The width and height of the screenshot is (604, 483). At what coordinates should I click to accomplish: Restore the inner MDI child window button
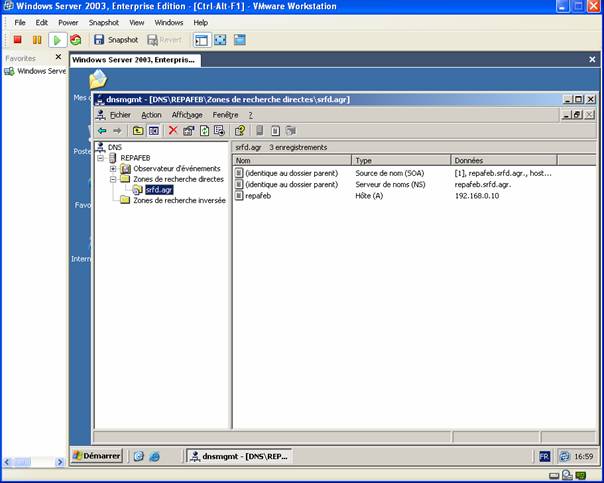click(577, 114)
